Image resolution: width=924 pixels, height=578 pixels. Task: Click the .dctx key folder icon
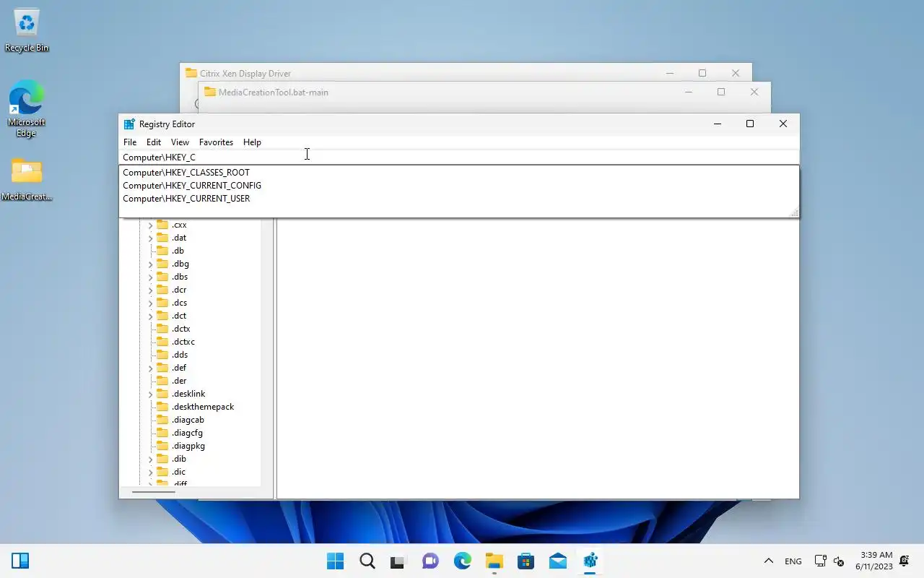coord(162,329)
